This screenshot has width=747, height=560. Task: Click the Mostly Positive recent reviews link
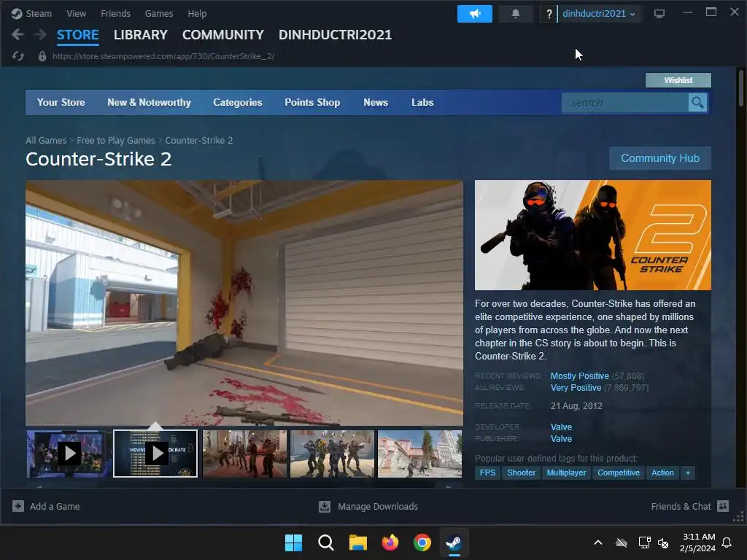[x=579, y=376]
